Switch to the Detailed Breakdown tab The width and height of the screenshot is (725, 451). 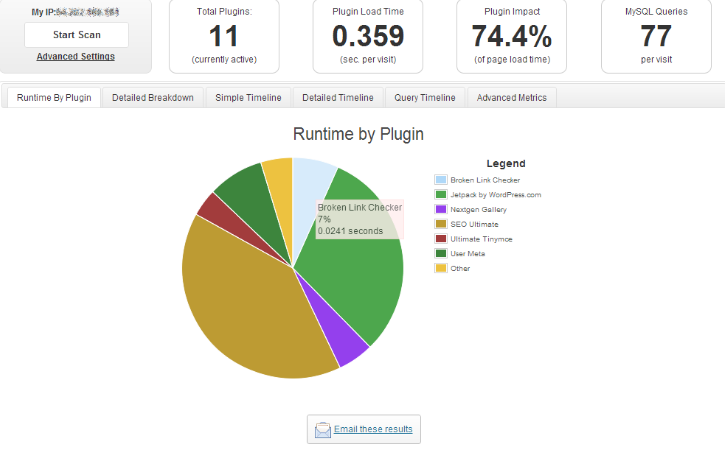(x=153, y=97)
